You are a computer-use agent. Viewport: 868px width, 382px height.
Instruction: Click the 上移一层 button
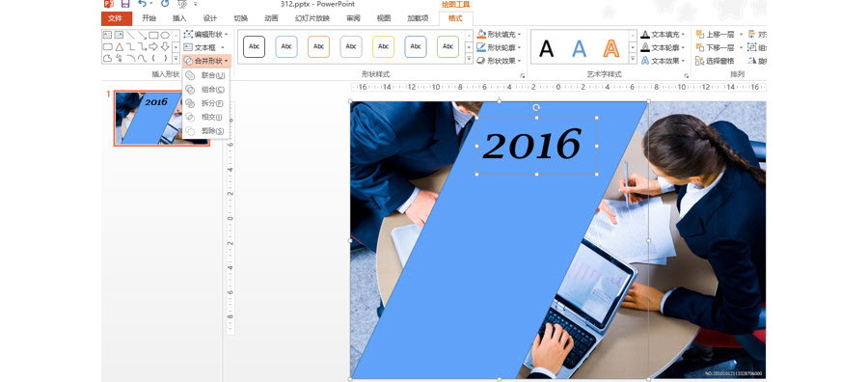tap(715, 35)
